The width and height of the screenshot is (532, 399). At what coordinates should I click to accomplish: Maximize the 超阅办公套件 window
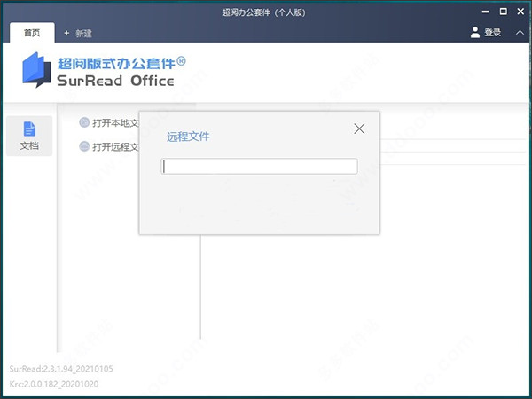tap(504, 12)
